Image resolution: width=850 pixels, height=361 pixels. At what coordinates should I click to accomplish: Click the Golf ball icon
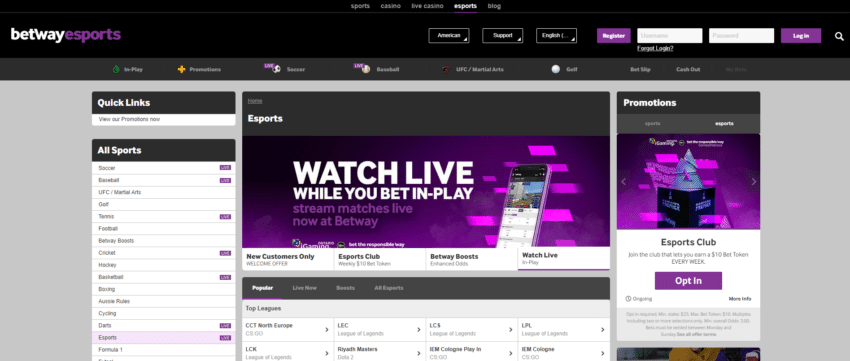click(556, 69)
